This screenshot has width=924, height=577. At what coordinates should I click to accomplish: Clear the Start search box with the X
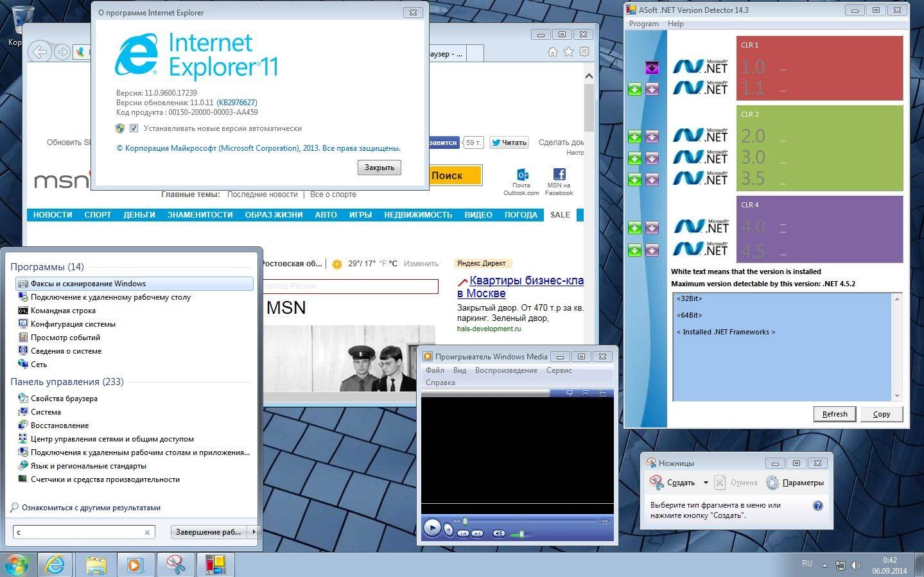click(147, 532)
